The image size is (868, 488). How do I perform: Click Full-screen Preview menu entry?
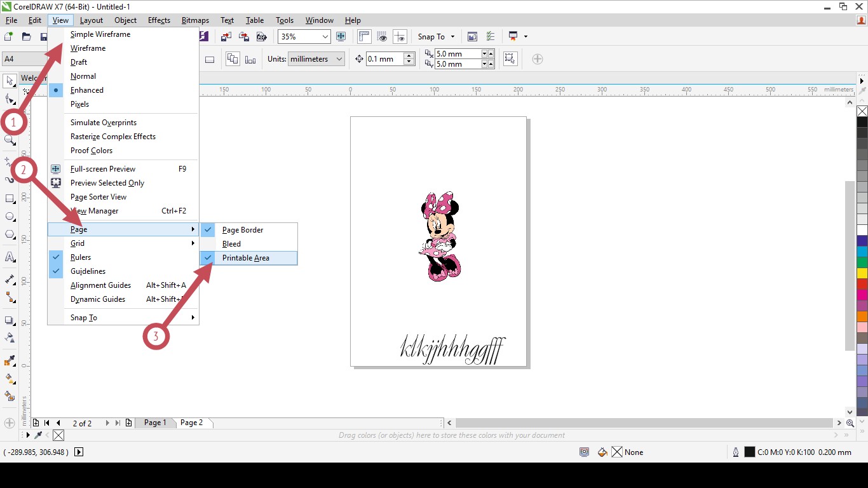point(123,169)
